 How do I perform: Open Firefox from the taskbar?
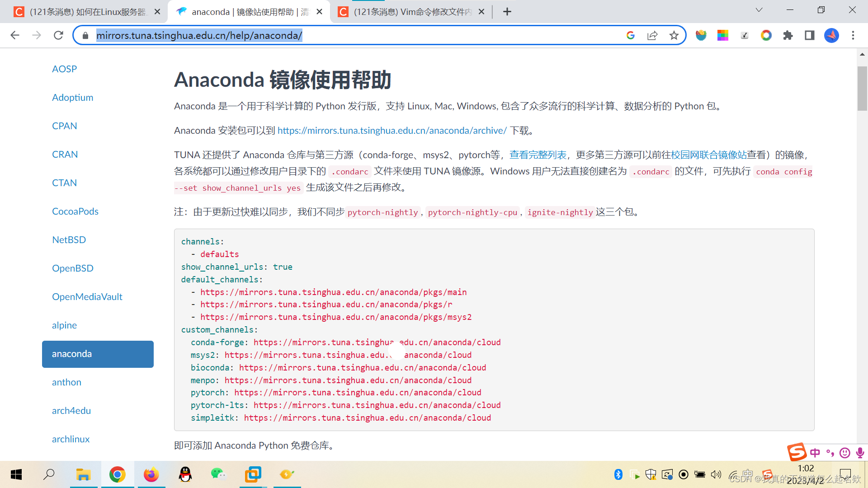(151, 474)
